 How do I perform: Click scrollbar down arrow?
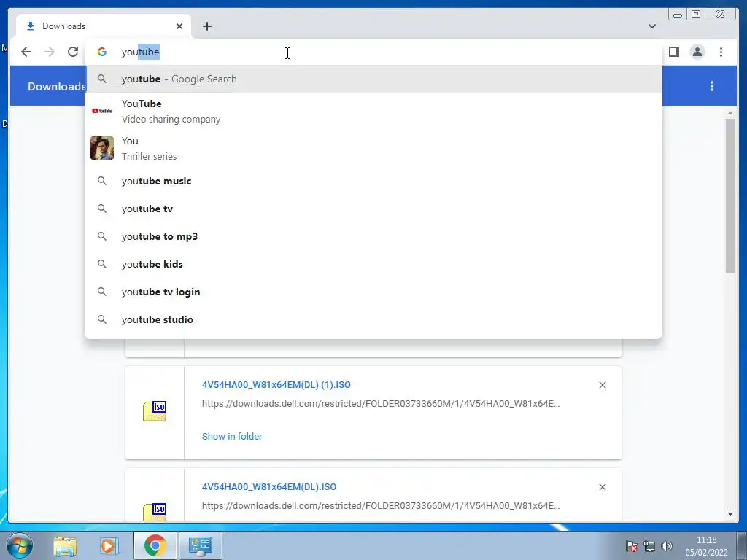pos(730,514)
